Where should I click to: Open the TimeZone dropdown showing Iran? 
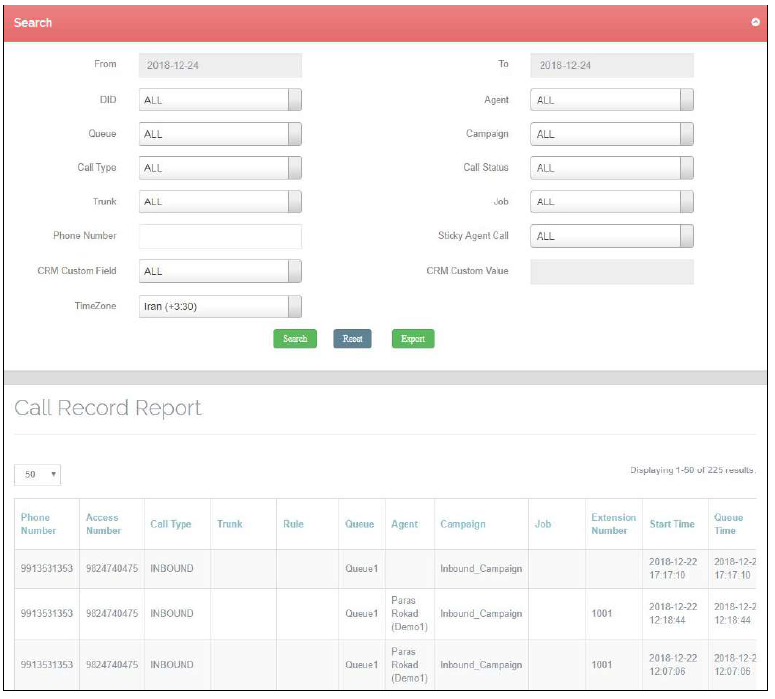[x=220, y=307]
